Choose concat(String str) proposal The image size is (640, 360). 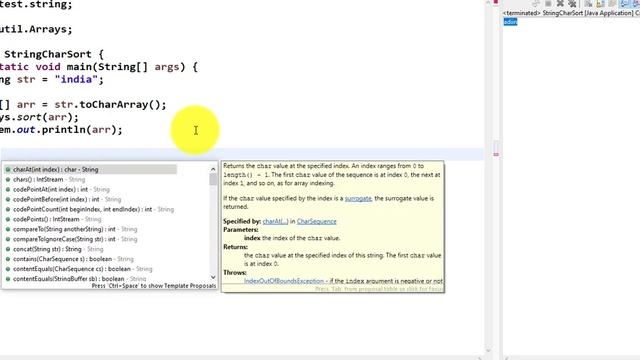point(54,249)
